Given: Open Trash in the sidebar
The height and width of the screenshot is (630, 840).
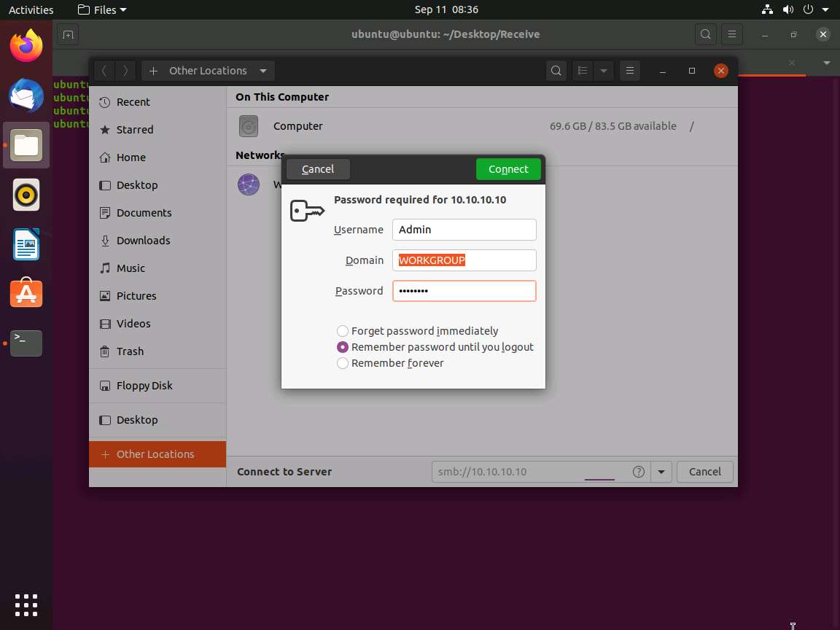Looking at the screenshot, I should tap(157, 351).
